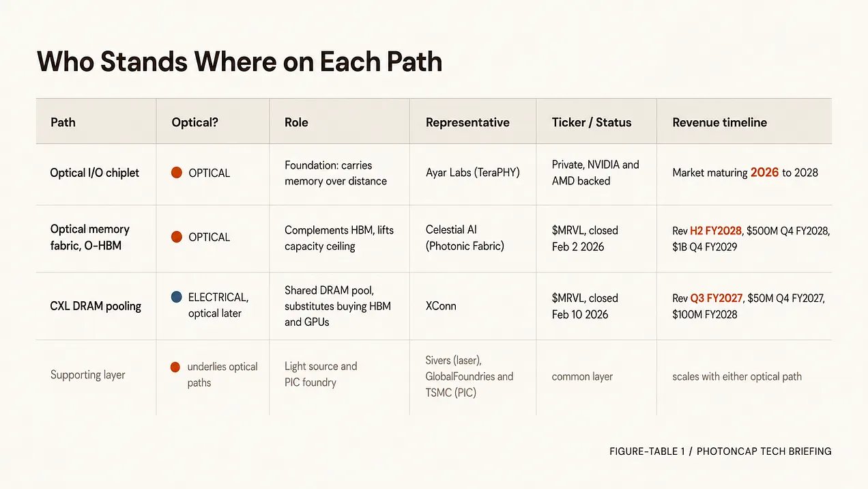The image size is (868, 489).
Task: Click the highlighted Q3 FY2027 text
Action: (717, 298)
